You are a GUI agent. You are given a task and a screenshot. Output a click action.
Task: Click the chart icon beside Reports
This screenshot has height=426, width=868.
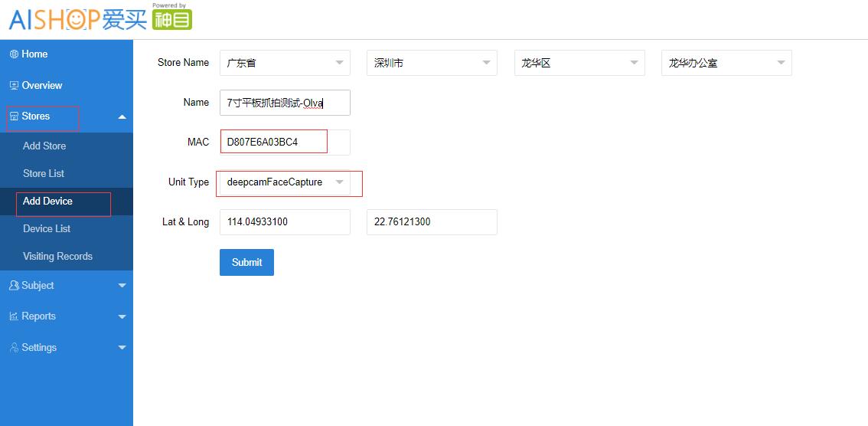tap(14, 316)
